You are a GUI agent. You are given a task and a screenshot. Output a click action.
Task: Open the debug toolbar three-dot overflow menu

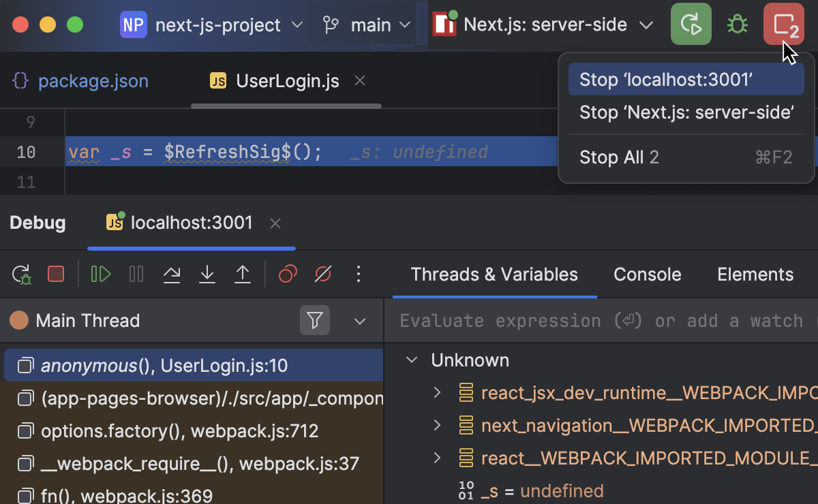tap(359, 274)
